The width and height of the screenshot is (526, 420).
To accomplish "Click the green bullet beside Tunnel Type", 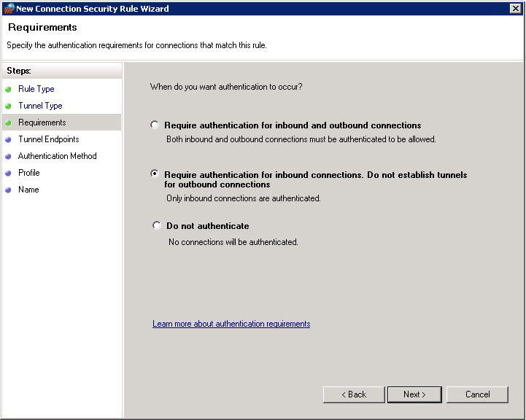I will point(8,106).
